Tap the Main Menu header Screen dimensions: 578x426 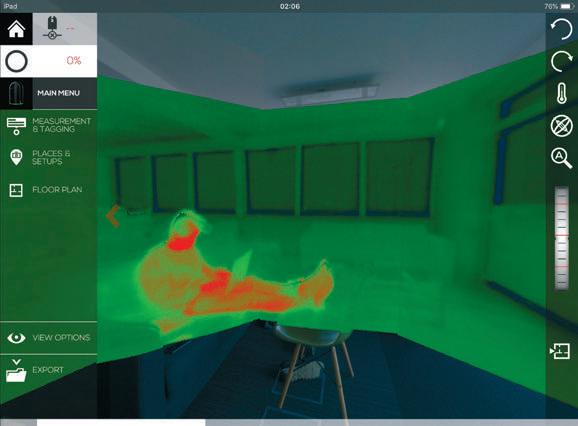(x=49, y=93)
